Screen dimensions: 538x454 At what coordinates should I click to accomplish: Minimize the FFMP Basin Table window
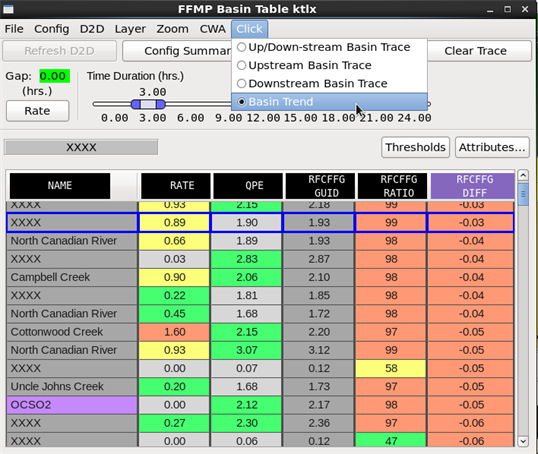point(490,10)
